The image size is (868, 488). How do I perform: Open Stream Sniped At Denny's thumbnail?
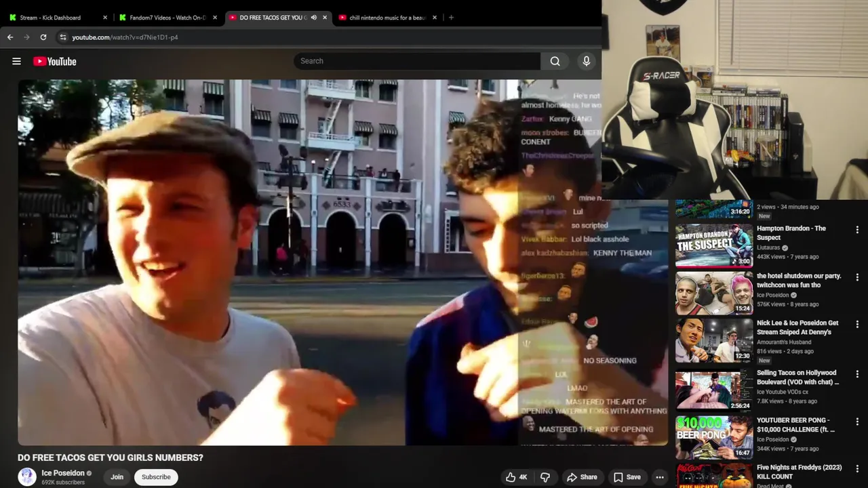[714, 340]
